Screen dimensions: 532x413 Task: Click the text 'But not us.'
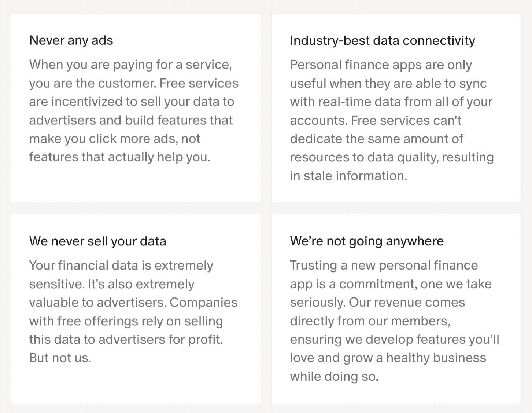click(x=60, y=358)
